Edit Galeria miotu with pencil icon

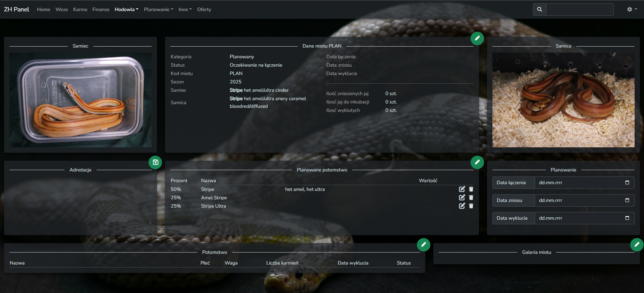coord(637,244)
